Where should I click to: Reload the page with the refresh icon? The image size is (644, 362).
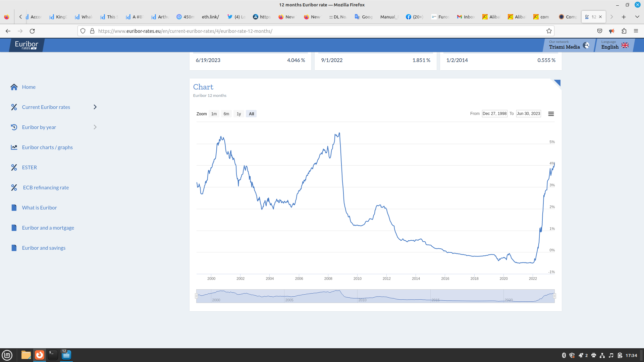(x=32, y=31)
